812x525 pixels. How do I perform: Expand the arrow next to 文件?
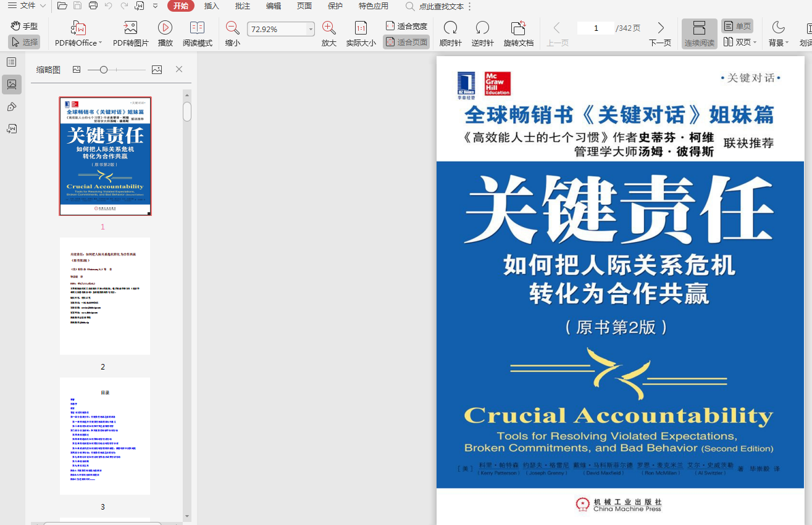(x=43, y=6)
